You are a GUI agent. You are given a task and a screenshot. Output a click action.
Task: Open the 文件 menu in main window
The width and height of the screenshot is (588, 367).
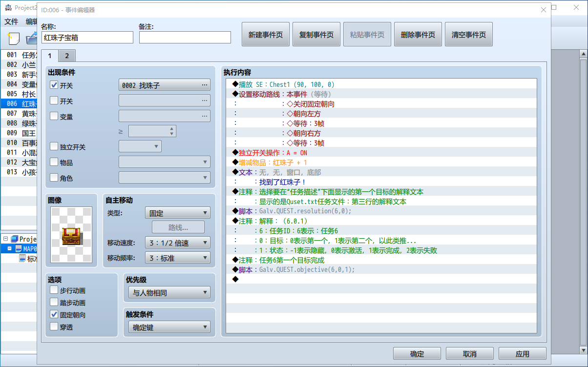[11, 21]
